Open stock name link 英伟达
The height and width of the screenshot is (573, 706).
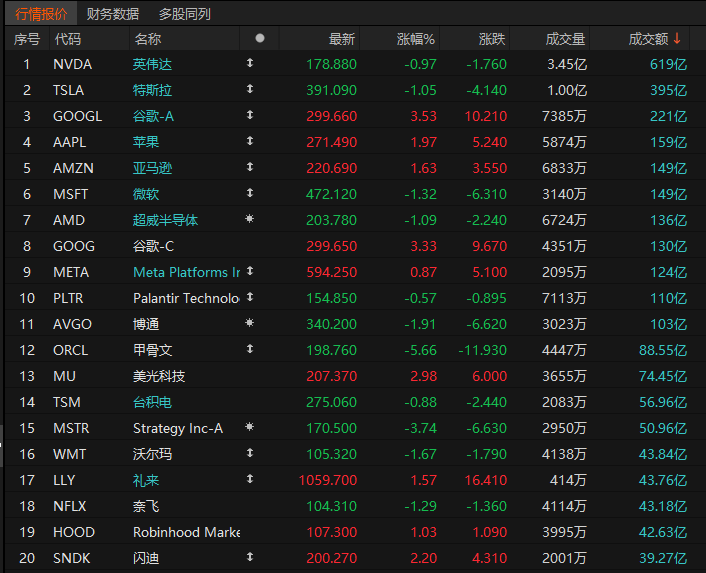pyautogui.click(x=152, y=64)
